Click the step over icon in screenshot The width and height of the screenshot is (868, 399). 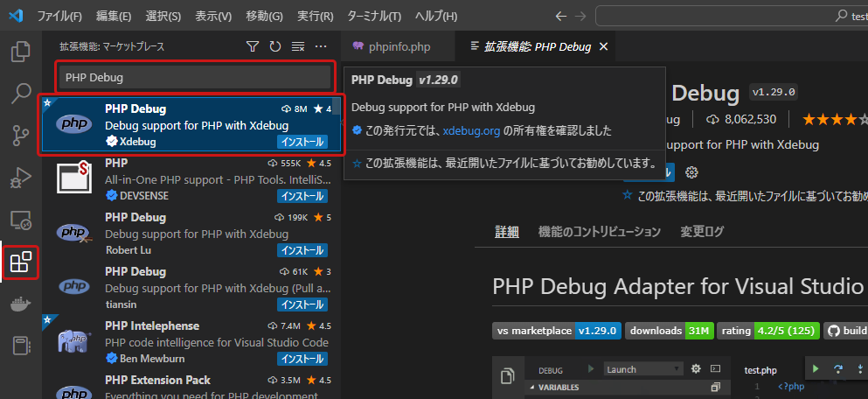click(837, 369)
